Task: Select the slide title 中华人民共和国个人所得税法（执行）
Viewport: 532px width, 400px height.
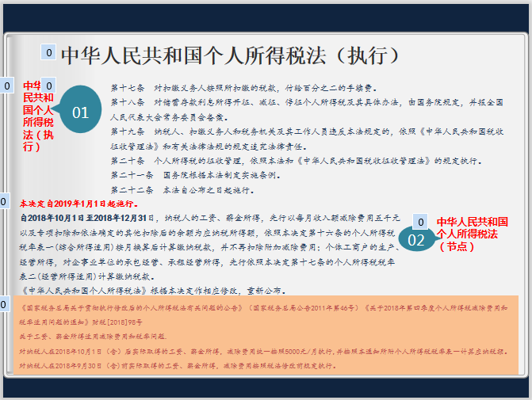Action: [x=229, y=55]
